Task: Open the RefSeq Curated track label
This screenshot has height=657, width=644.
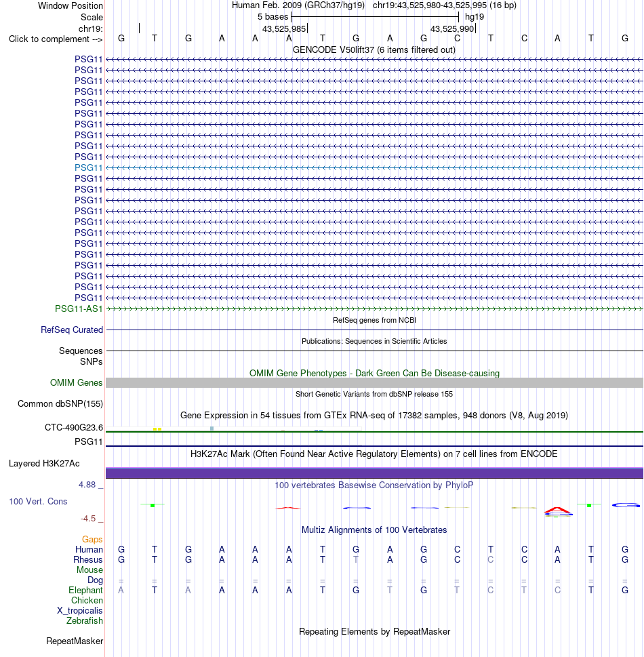Action: click(72, 330)
